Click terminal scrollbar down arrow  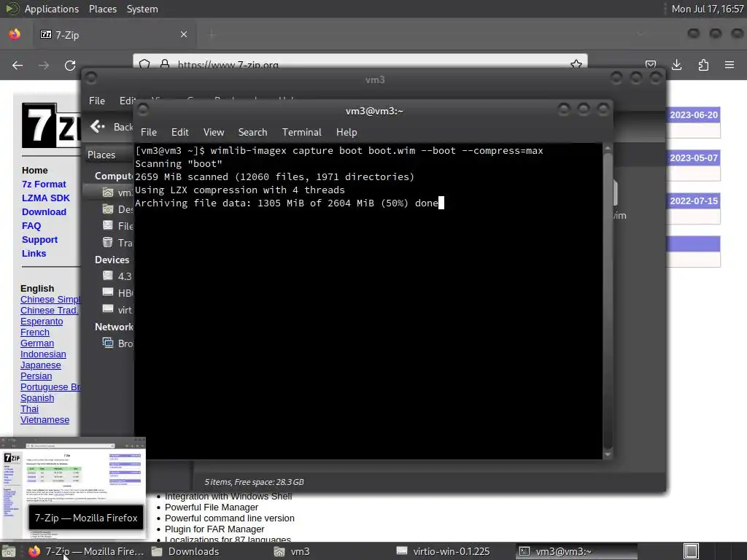coord(608,455)
